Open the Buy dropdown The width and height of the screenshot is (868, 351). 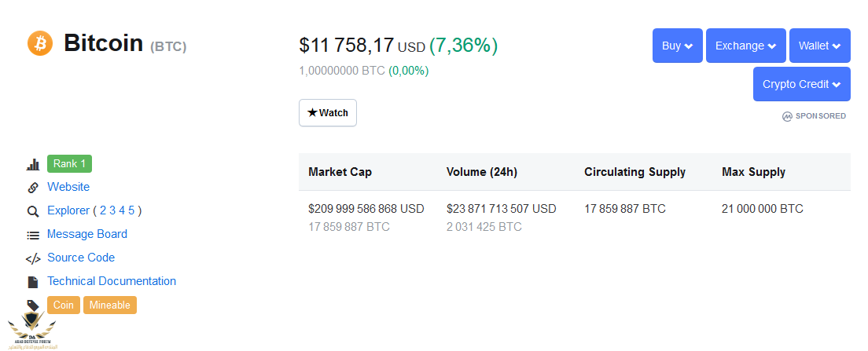coord(678,46)
